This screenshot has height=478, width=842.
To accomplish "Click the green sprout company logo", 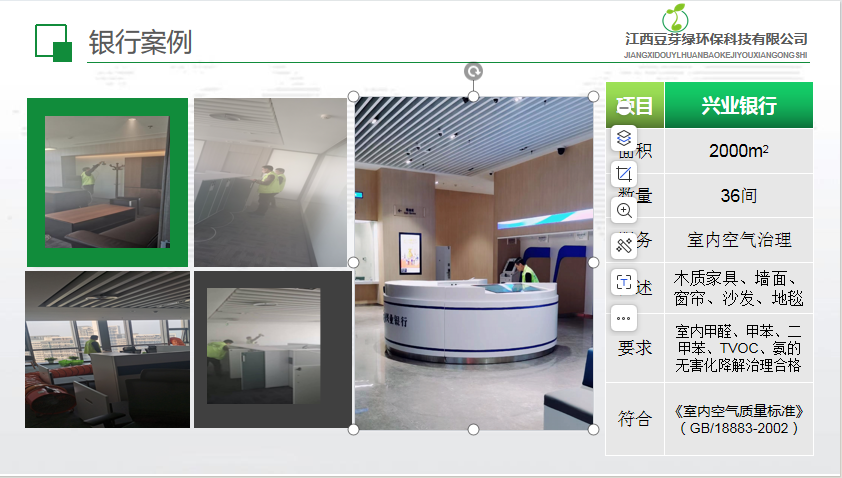I will [x=679, y=17].
